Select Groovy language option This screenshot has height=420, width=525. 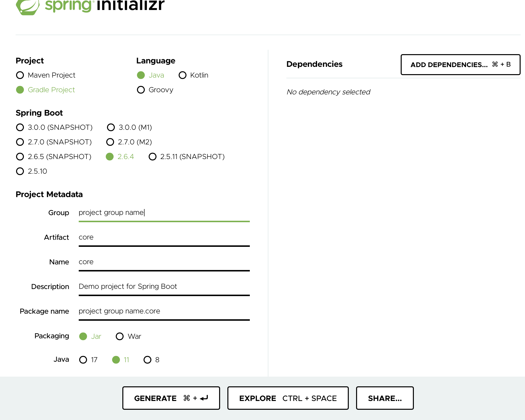[x=141, y=90]
